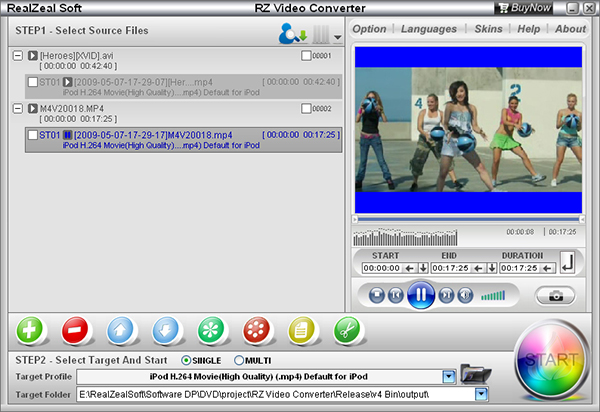This screenshot has height=412, width=600.
Task: Open the About menu
Action: (x=570, y=29)
